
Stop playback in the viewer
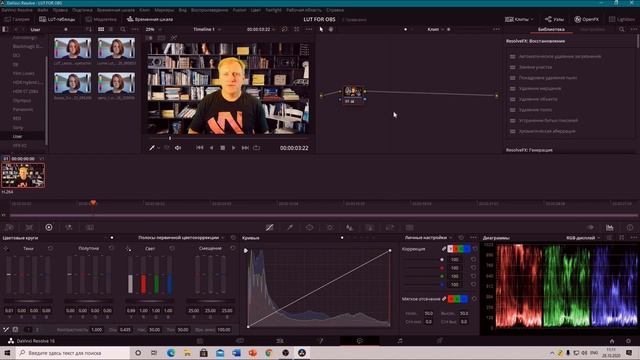click(x=222, y=148)
